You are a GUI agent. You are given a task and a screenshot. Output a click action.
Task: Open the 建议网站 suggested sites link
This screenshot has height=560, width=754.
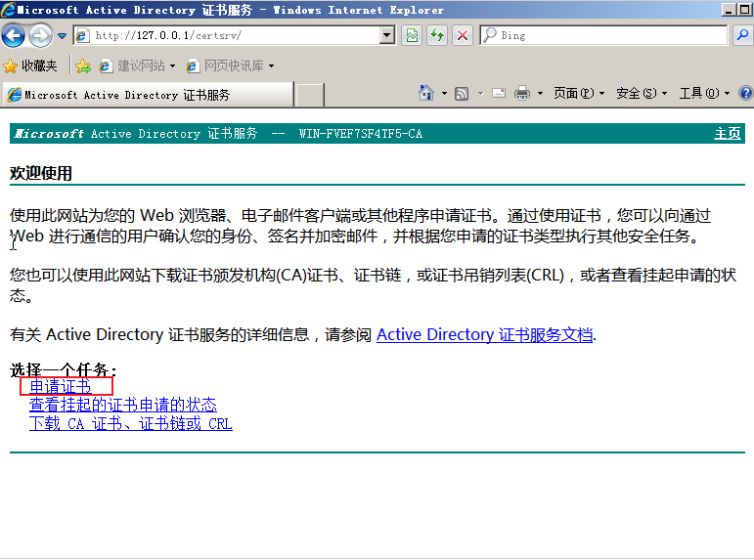137,65
